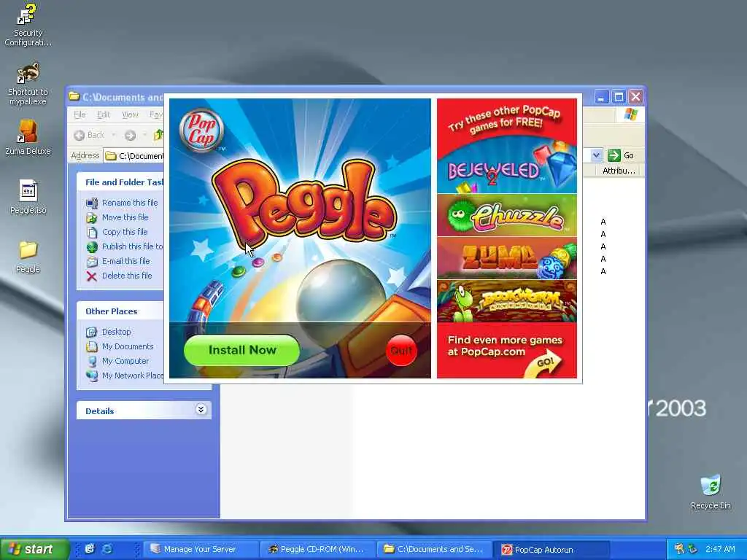
Task: Click the second system tray icon beside the clock
Action: point(693,549)
